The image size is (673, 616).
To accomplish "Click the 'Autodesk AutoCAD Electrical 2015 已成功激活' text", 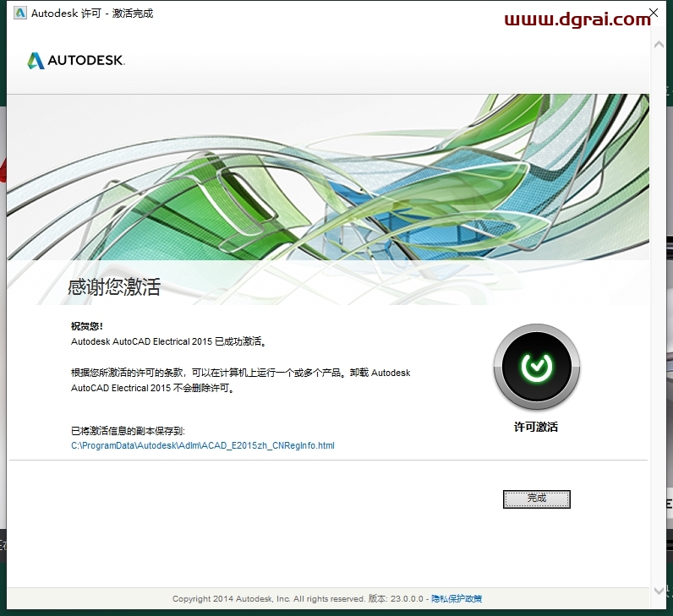I will pyautogui.click(x=168, y=341).
